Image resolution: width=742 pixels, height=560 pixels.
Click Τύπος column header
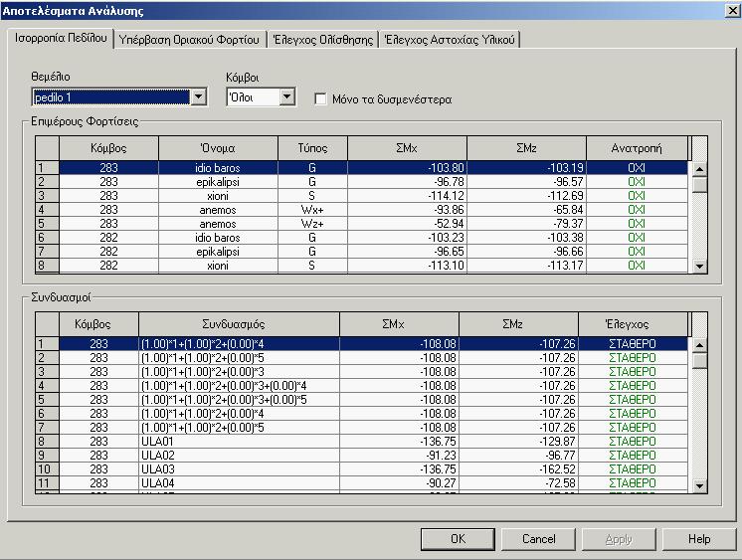tap(312, 148)
